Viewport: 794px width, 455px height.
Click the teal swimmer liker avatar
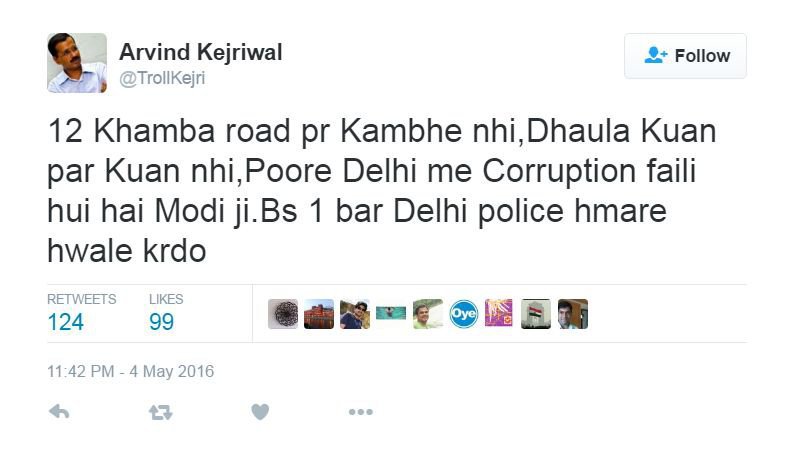[x=391, y=314]
